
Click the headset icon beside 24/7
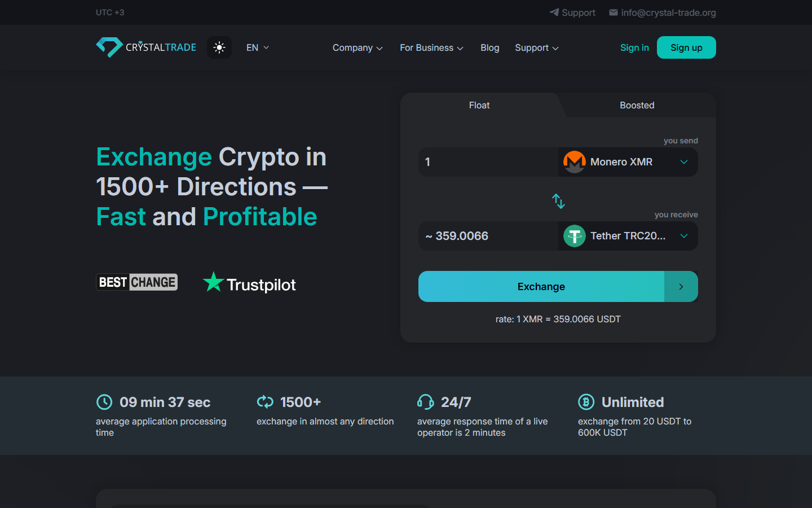tap(426, 402)
